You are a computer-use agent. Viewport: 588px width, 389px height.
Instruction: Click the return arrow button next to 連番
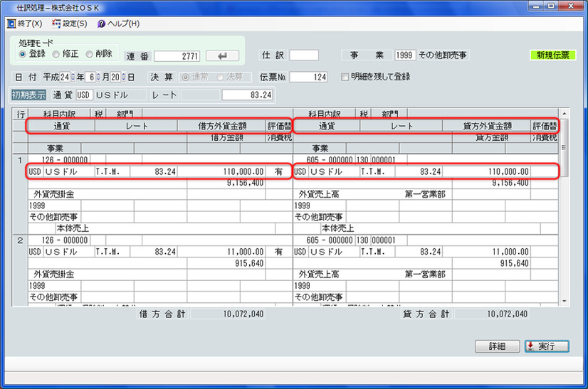pos(222,56)
